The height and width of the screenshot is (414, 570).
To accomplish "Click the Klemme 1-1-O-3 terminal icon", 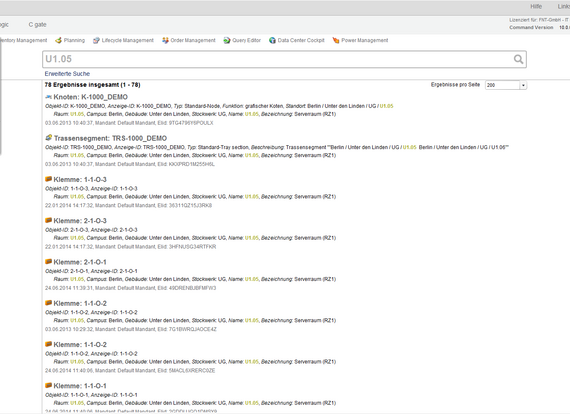I will coord(48,179).
